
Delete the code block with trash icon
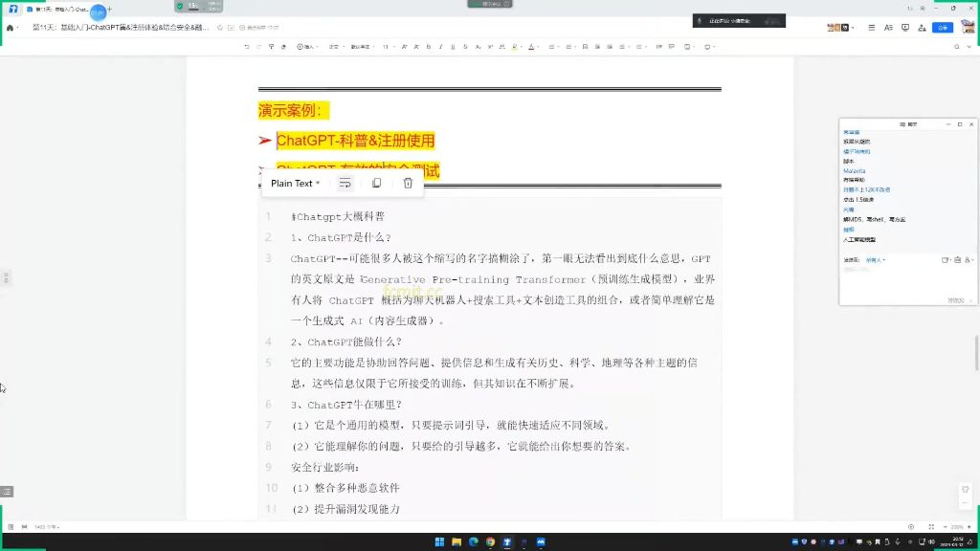pyautogui.click(x=408, y=183)
